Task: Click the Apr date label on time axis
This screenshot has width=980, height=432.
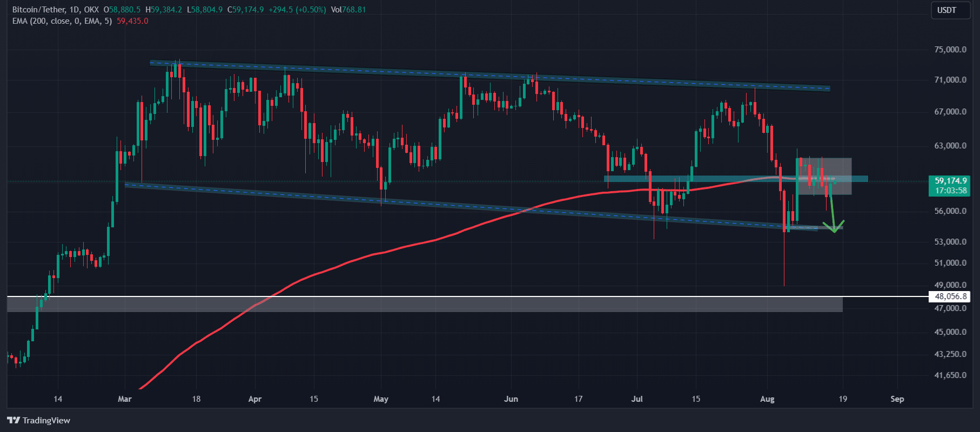Action: tap(254, 399)
